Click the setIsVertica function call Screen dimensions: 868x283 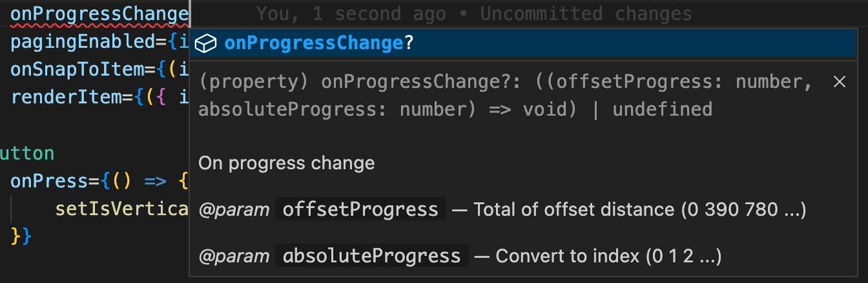(x=121, y=209)
